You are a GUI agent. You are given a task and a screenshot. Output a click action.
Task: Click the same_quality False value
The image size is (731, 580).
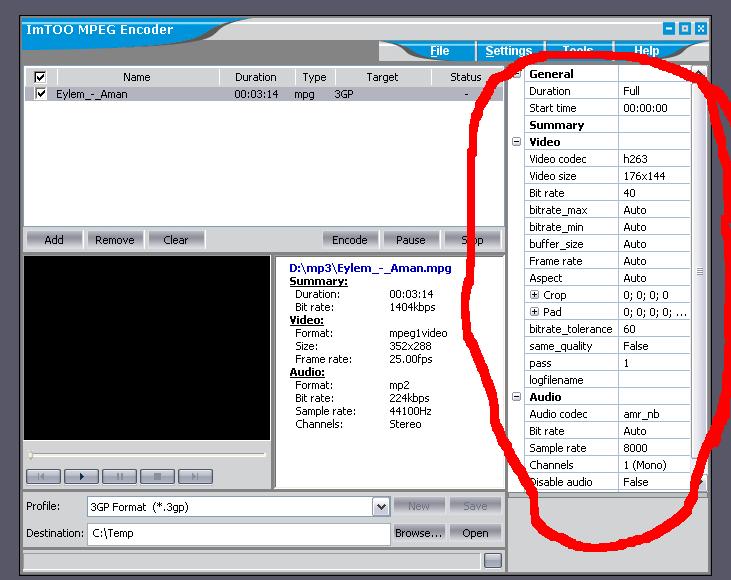[654, 346]
